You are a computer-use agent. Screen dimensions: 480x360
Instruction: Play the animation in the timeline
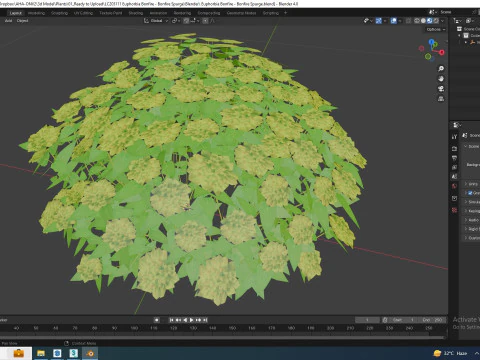coord(191,320)
